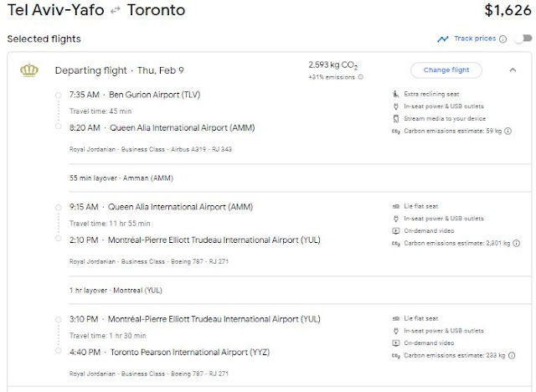Screen dimensions: 536x392
Task: Click the Lie flat seat icon for the Amman to Montreal flight
Action: (395, 206)
